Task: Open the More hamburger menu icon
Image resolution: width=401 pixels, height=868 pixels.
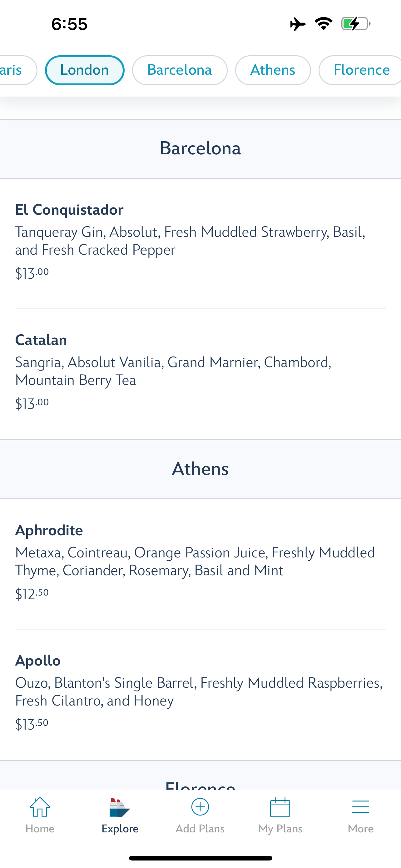Action: coord(360,807)
